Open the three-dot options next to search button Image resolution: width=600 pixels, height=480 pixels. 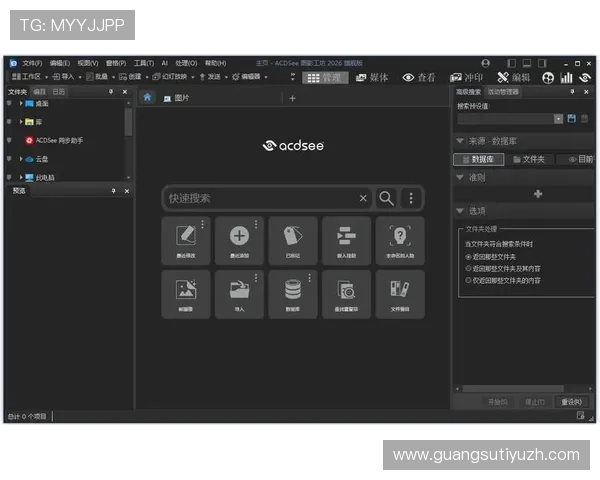point(411,198)
